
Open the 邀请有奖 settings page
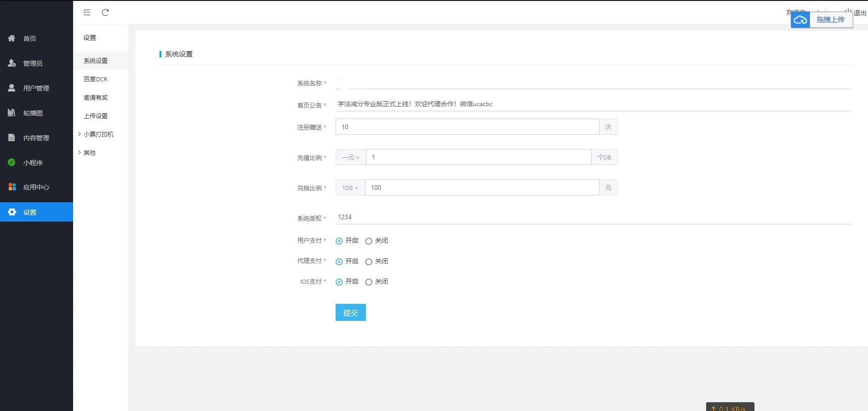click(x=96, y=97)
